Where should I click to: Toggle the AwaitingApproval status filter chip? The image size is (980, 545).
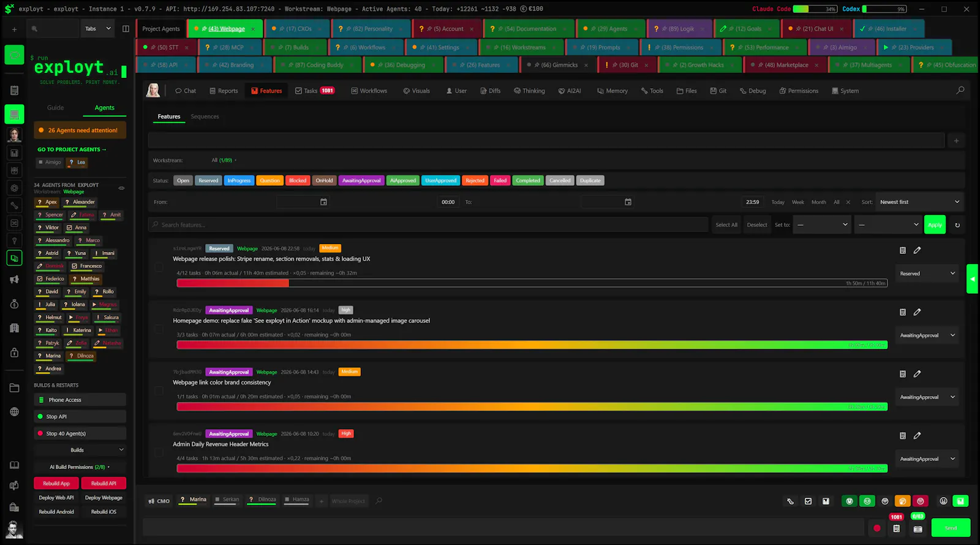coord(361,180)
